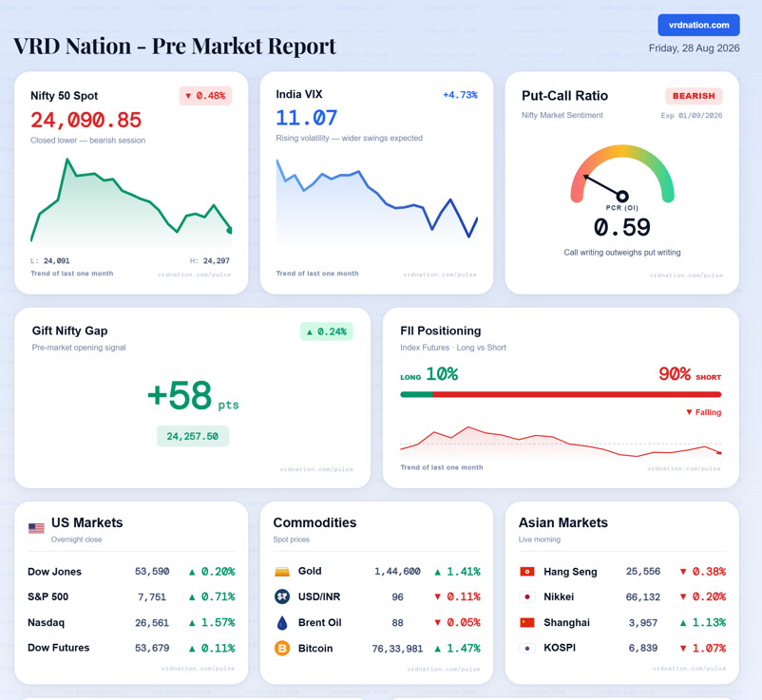Screen dimensions: 762x700
Task: Click the Nikkei Japan flag icon
Action: [x=527, y=596]
